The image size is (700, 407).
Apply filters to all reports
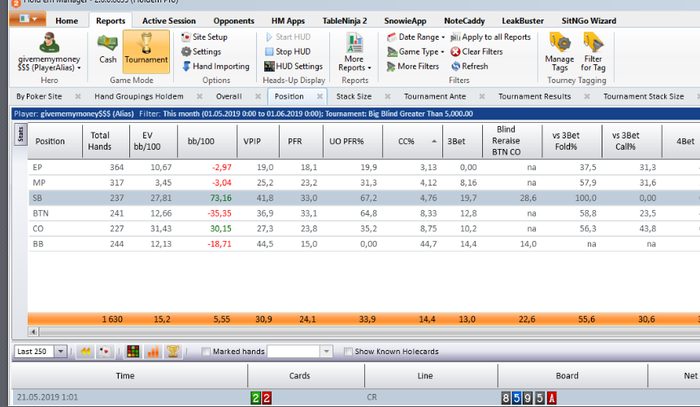point(491,37)
